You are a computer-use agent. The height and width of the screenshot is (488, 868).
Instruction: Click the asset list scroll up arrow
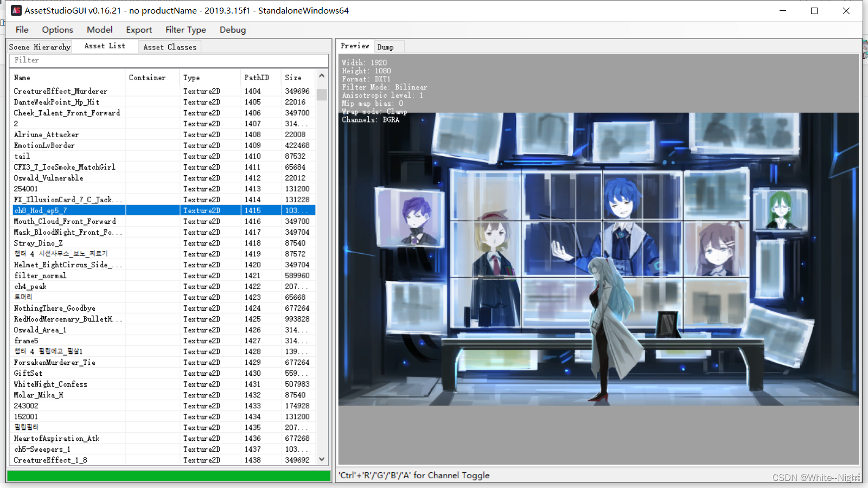click(322, 76)
